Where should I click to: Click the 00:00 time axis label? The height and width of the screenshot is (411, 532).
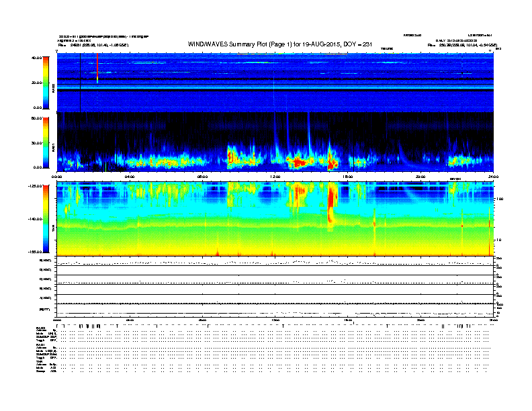(x=58, y=177)
